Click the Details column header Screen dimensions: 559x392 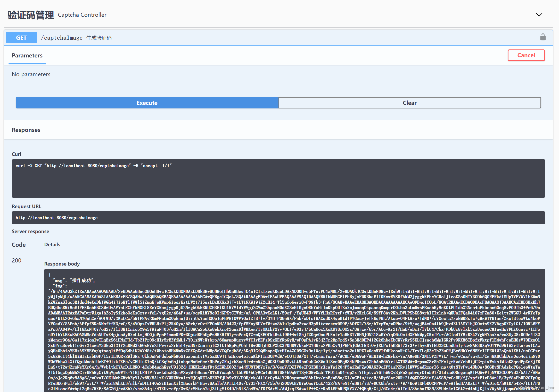click(52, 244)
